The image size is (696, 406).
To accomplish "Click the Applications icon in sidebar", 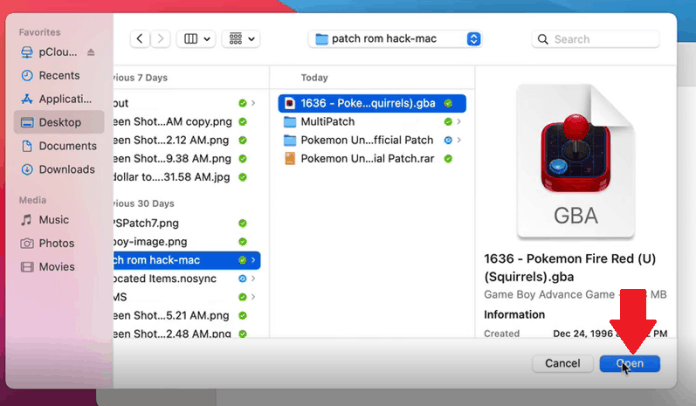I will 27,99.
